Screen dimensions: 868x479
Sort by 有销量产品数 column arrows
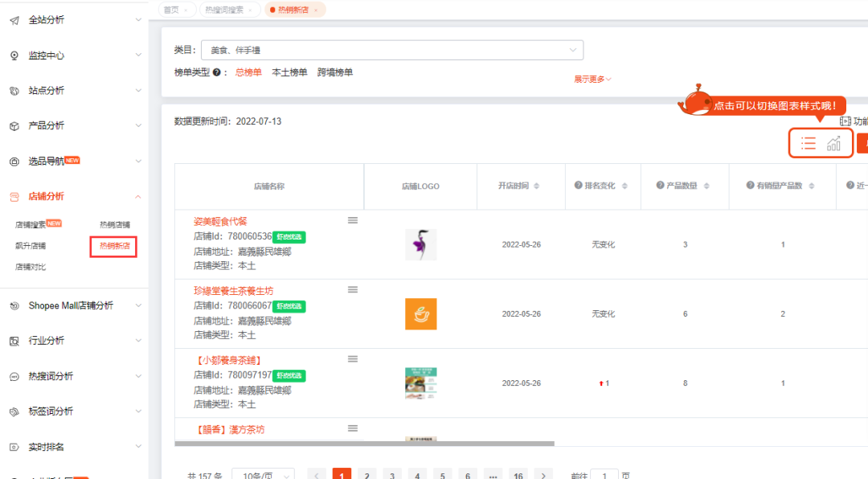812,186
